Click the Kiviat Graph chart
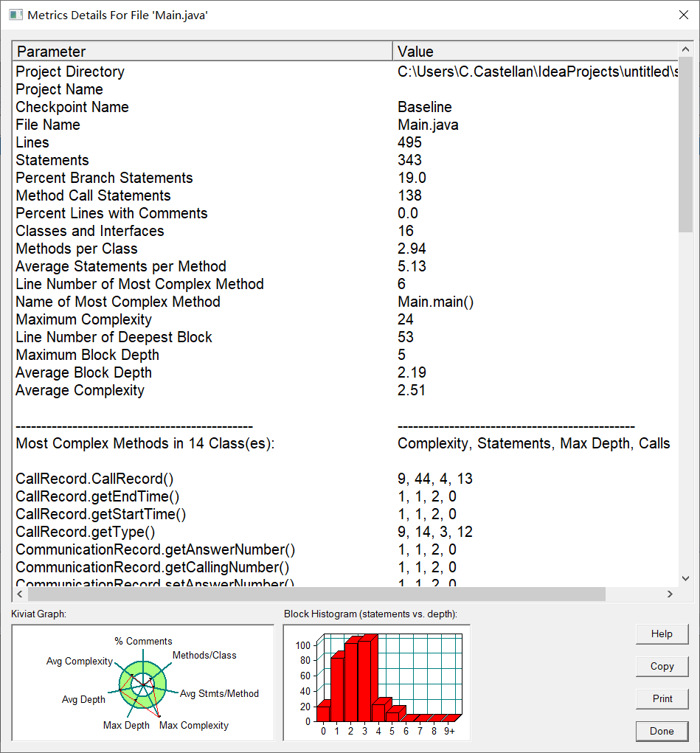The height and width of the screenshot is (753, 700). (143, 683)
